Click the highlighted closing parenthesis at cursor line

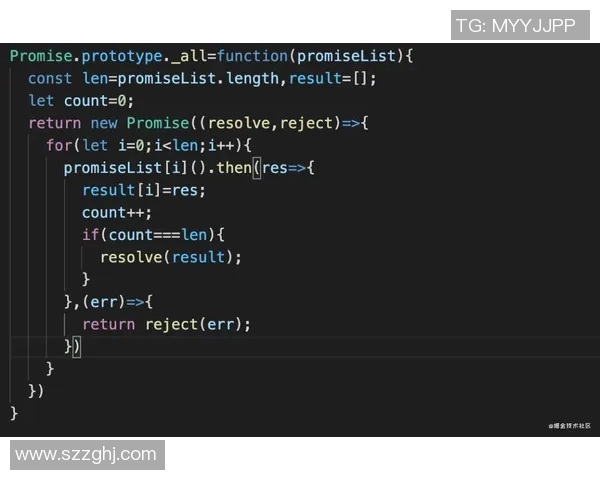click(x=77, y=347)
